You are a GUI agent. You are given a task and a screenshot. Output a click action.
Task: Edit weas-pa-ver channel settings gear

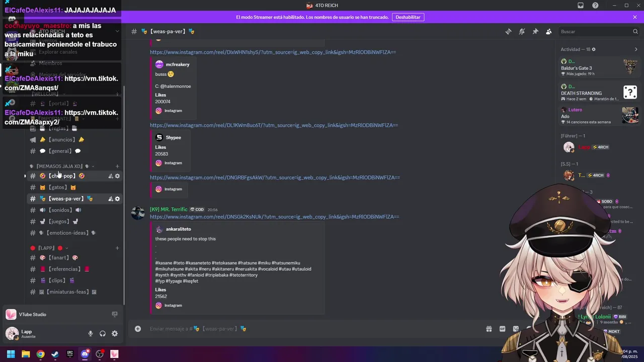[x=117, y=199]
